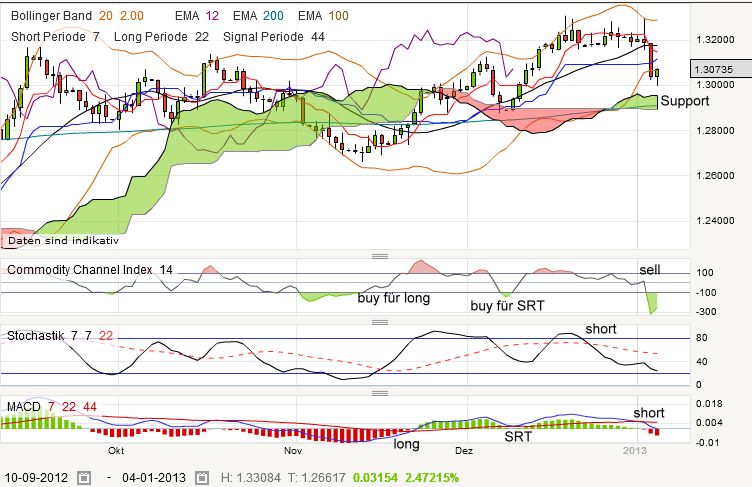Click the Stochastik 7 7 22 label
The height and width of the screenshot is (487, 752).
[60, 335]
